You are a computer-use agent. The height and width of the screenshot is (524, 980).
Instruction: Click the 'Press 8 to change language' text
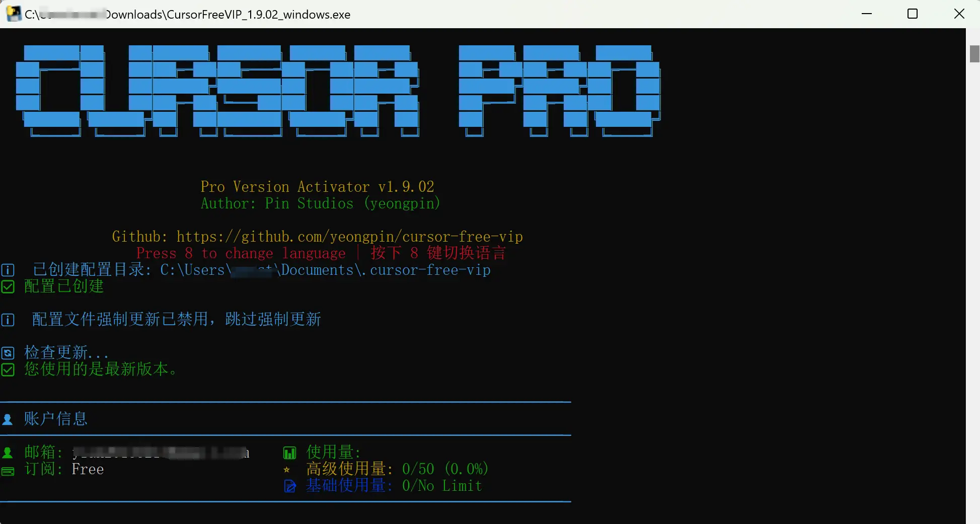tap(241, 253)
